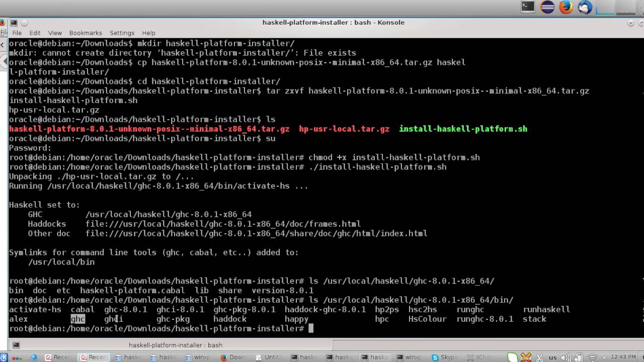The height and width of the screenshot is (362, 644).
Task: Open the volume speaker tray icon
Action: 566,357
